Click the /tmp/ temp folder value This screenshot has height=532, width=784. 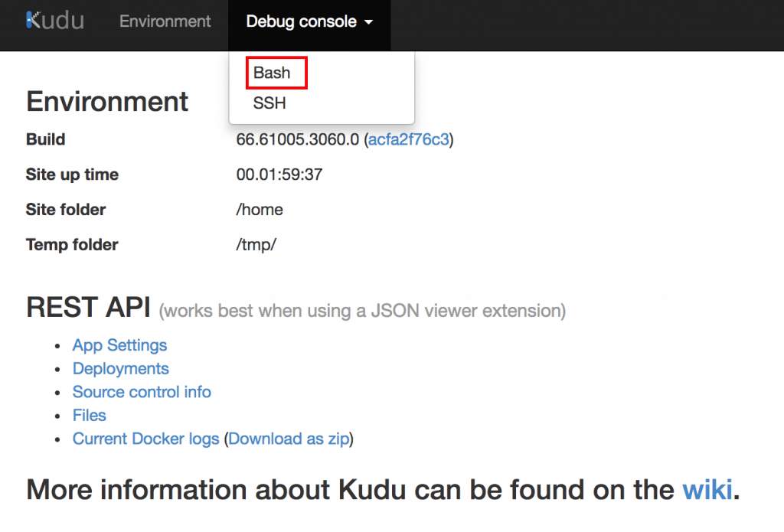click(256, 244)
